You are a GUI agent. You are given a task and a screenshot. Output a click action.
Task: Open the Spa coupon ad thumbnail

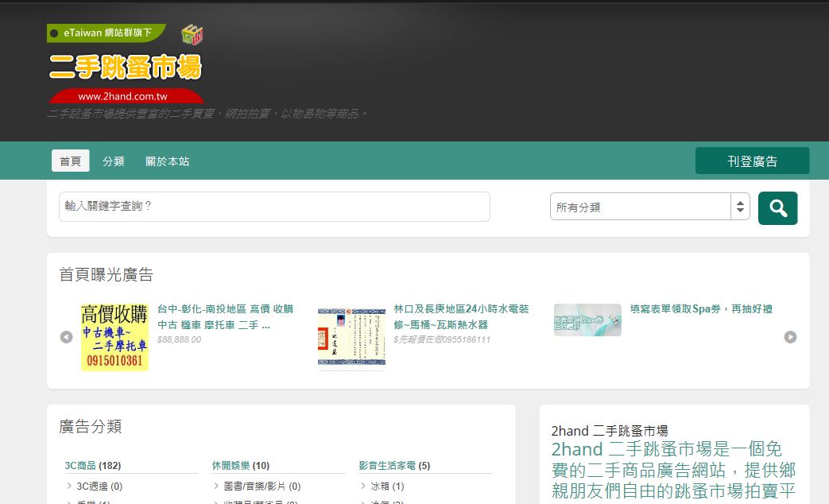(587, 320)
